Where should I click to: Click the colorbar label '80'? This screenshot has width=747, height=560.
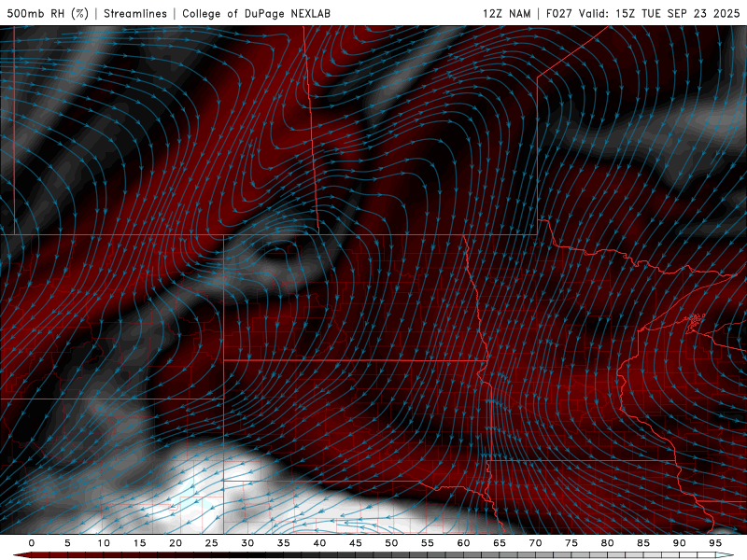pyautogui.click(x=607, y=543)
